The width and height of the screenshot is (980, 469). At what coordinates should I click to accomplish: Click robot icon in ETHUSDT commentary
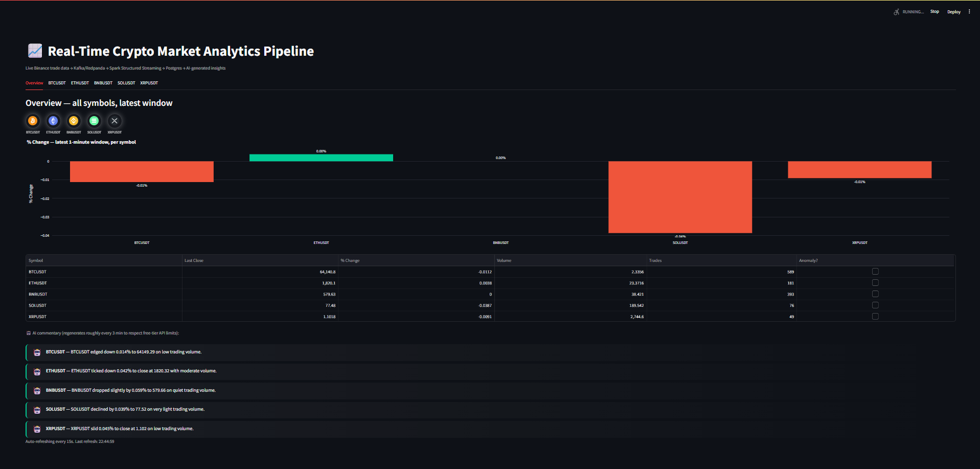click(x=37, y=371)
